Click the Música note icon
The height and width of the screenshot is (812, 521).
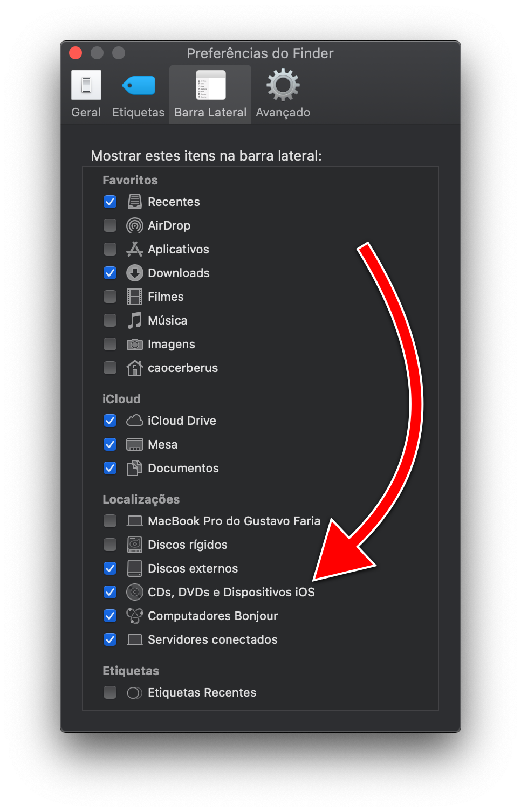pos(134,320)
